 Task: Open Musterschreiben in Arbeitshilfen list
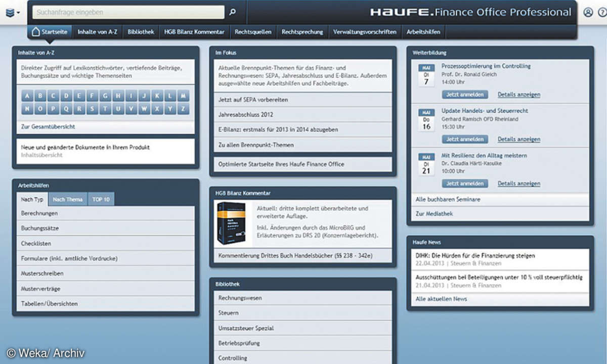coord(105,274)
